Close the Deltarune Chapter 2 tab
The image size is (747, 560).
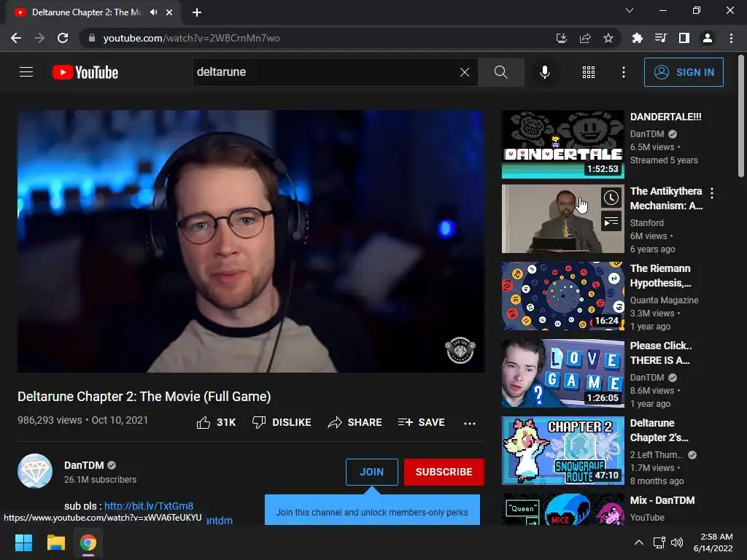pyautogui.click(x=169, y=12)
